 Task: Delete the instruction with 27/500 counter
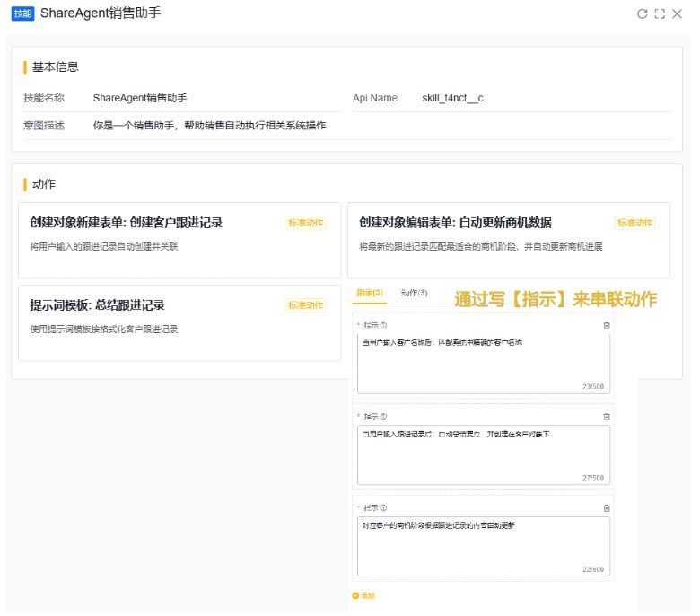[607, 417]
